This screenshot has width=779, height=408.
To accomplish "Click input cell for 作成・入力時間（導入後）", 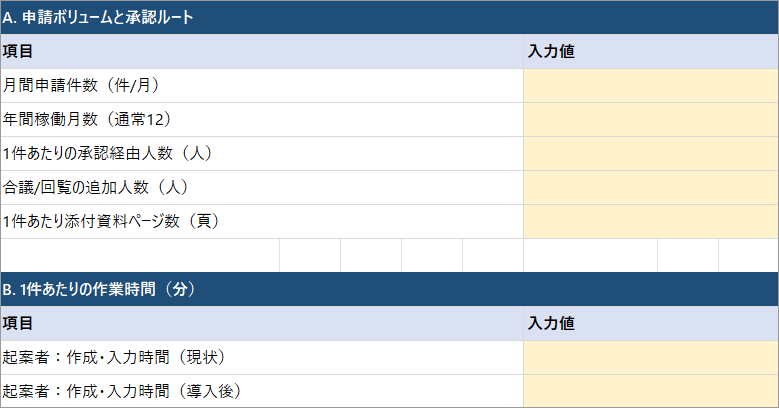I will point(650,391).
